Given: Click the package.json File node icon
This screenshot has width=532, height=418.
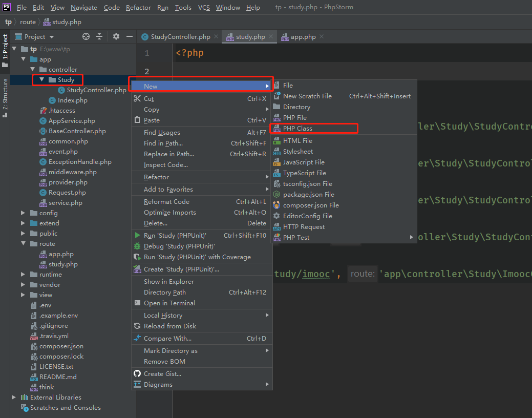Looking at the screenshot, I should tap(277, 195).
